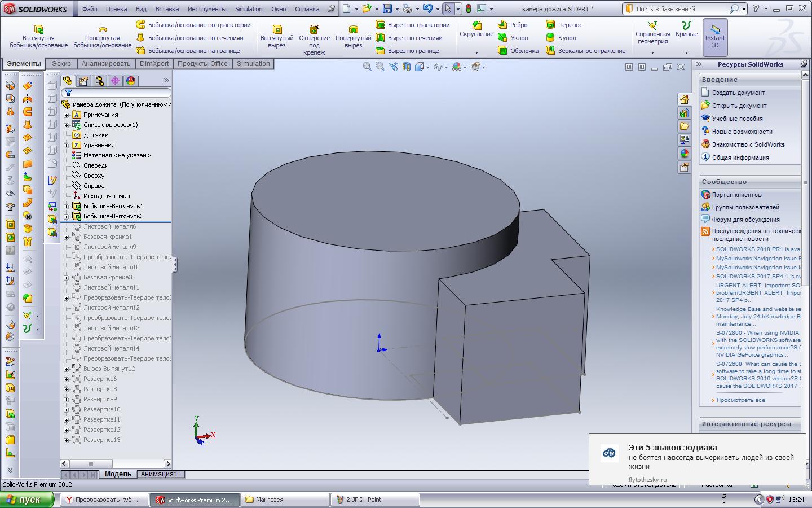Open the DimXpertManager tab icon
This screenshot has height=508, width=812.
click(x=115, y=81)
